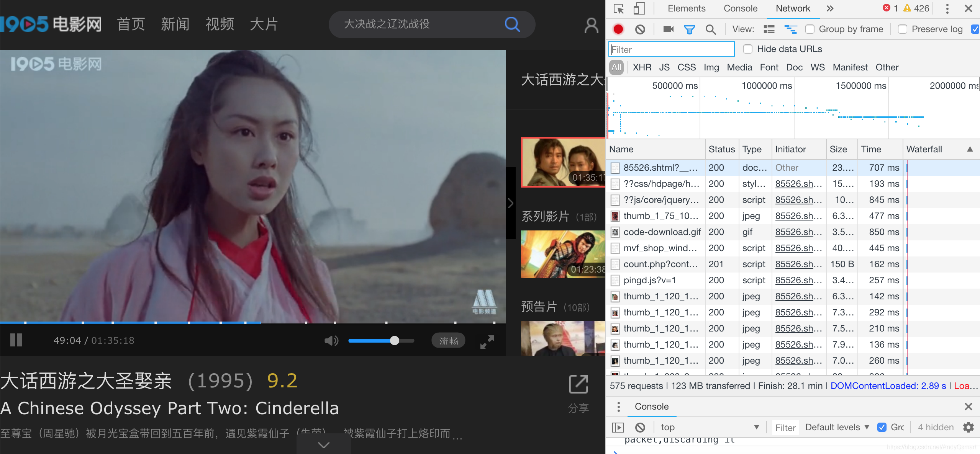
Task: Mute the video with speaker icon
Action: (331, 341)
